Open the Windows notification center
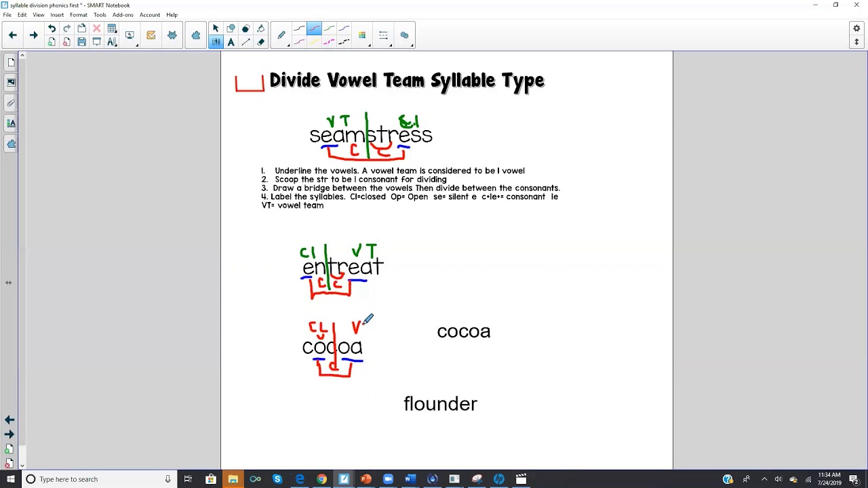This screenshot has height=488, width=868. (x=854, y=479)
